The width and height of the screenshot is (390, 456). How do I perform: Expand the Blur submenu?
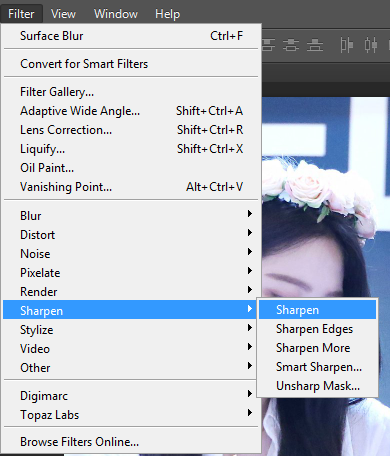[x=131, y=216]
